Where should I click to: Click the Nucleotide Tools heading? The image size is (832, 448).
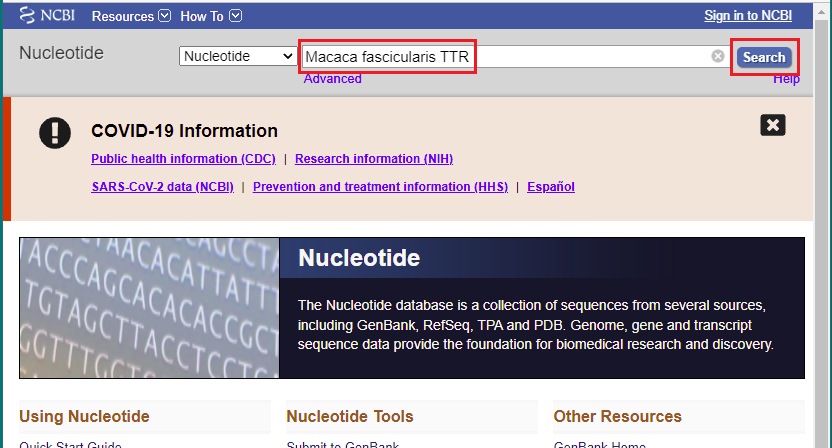(350, 416)
